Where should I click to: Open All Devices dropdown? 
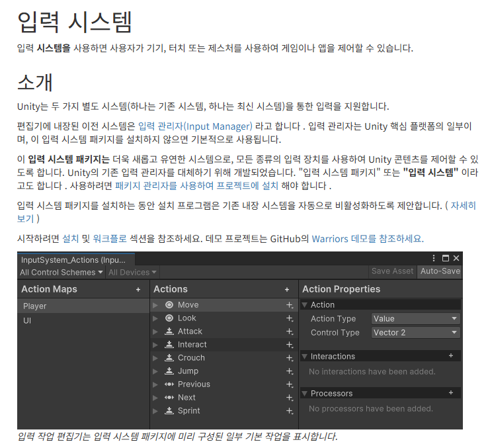[132, 273]
